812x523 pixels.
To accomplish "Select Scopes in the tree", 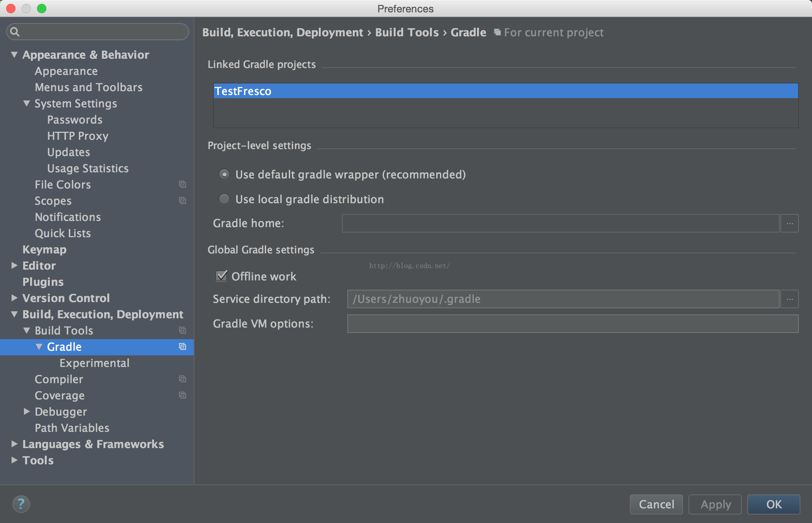I will (53, 201).
